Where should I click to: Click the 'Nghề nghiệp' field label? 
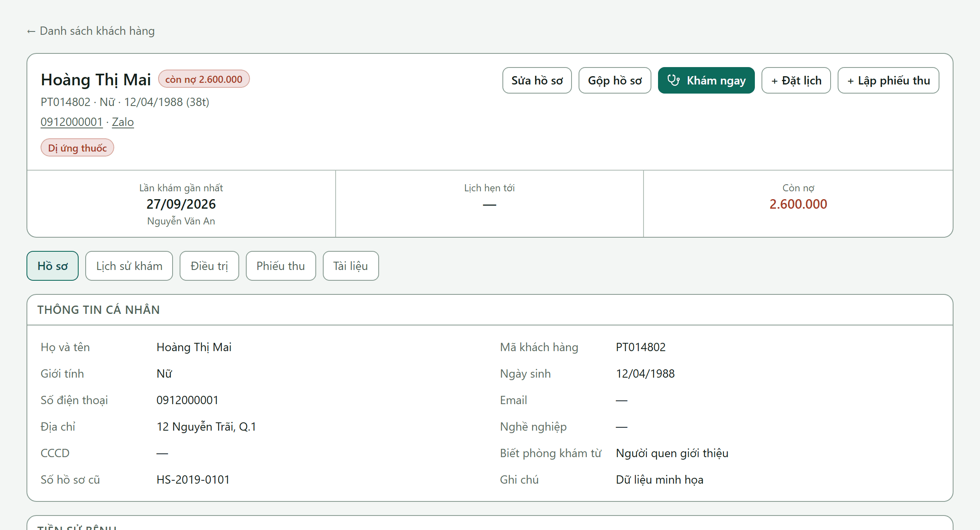[x=533, y=426]
